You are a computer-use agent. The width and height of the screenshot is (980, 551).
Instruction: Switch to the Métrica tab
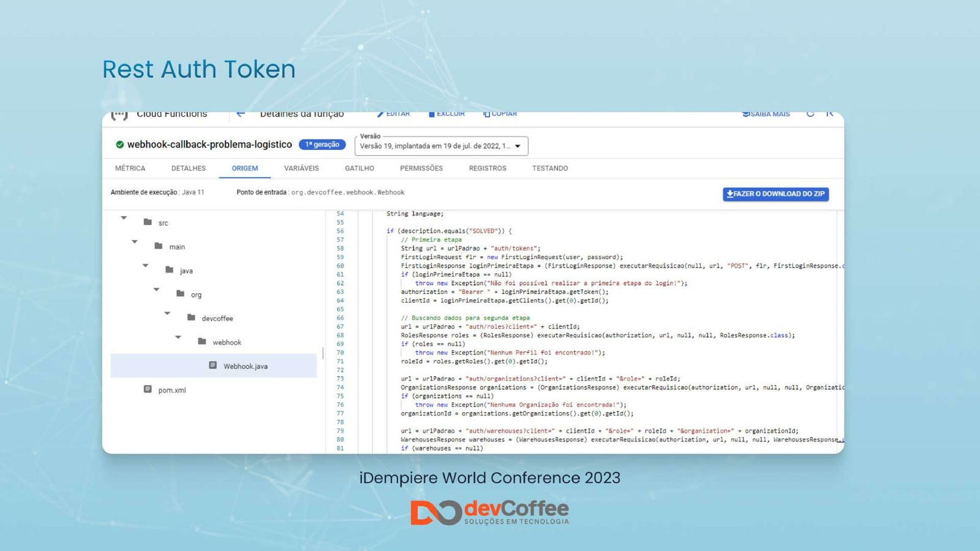pos(130,168)
